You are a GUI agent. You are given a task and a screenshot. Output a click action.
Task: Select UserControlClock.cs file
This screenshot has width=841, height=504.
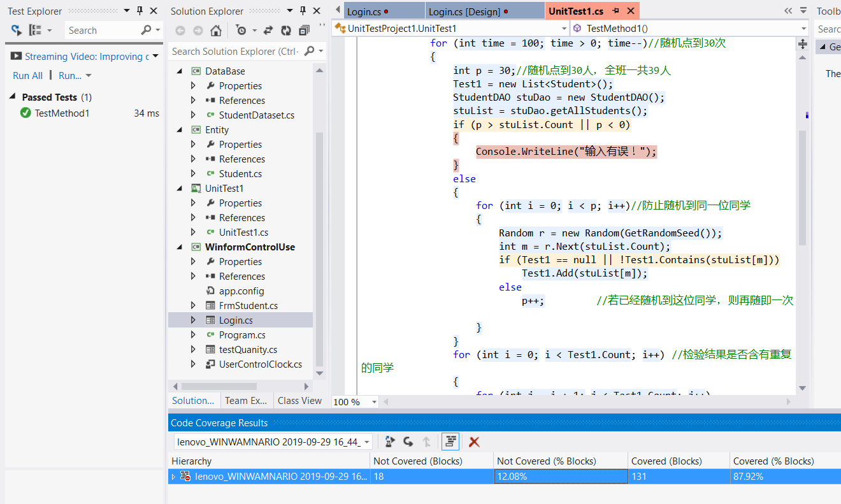click(x=261, y=364)
